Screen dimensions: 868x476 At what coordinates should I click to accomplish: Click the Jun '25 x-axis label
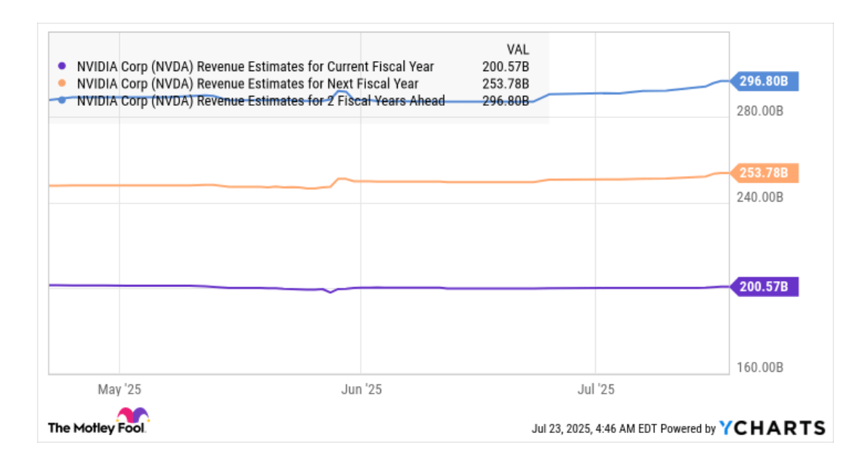(361, 390)
